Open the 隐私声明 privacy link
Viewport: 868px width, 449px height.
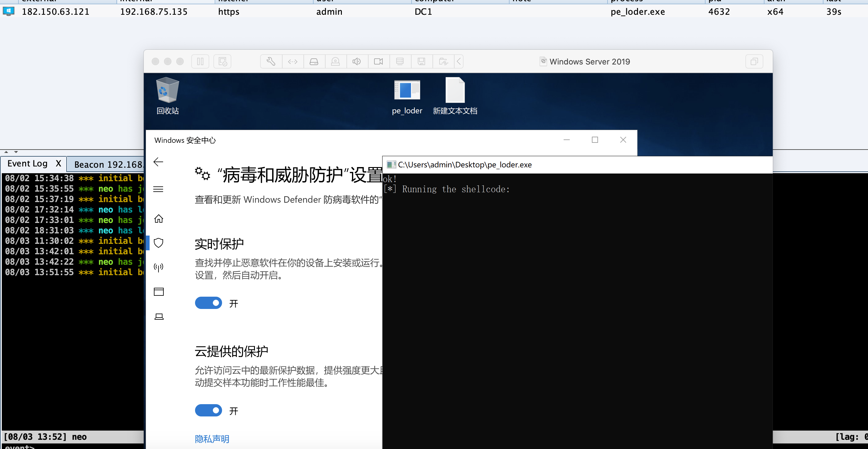click(x=212, y=439)
